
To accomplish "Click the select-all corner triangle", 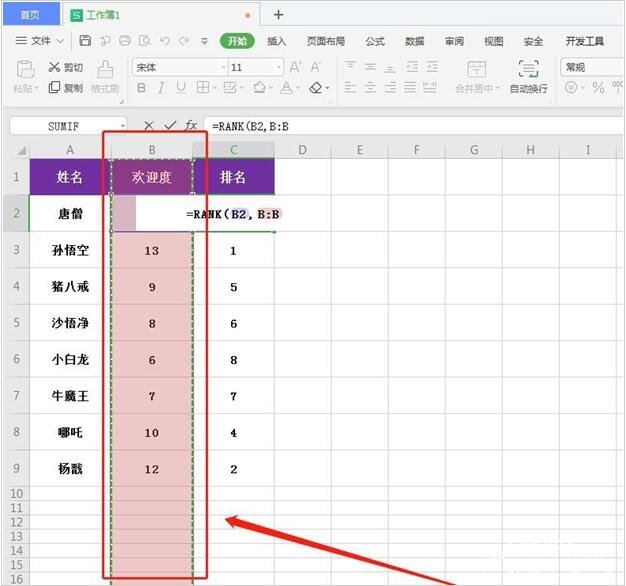I will [x=21, y=150].
